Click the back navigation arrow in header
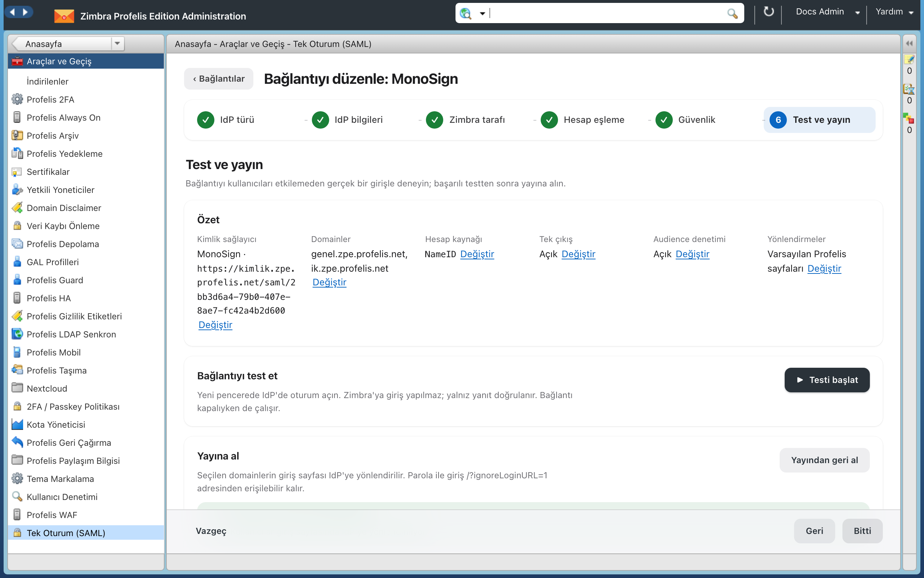This screenshot has width=924, height=578. coord(13,12)
